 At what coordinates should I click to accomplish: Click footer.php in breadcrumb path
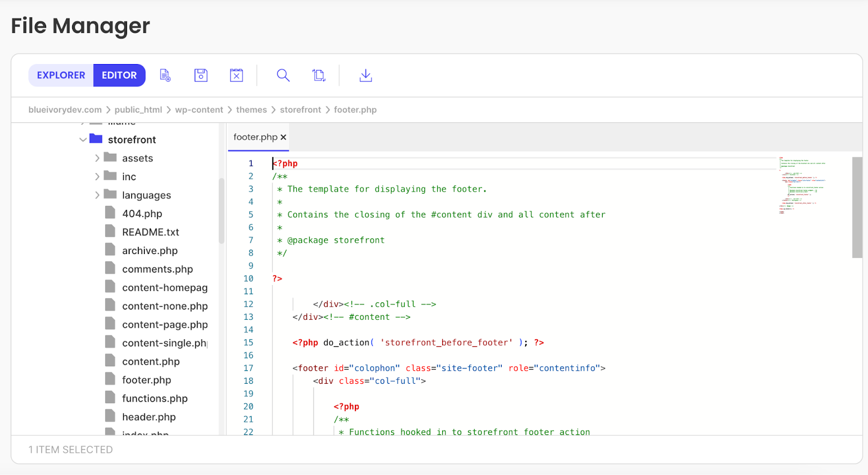click(x=355, y=110)
